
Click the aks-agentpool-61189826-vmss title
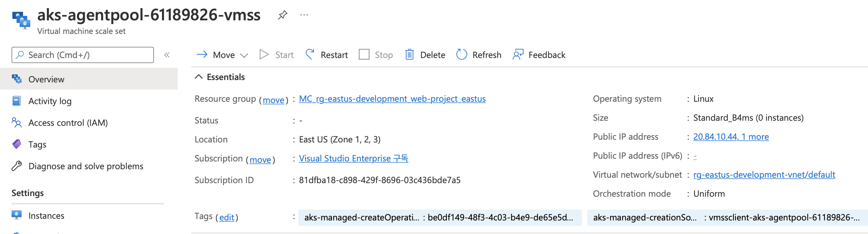(149, 15)
